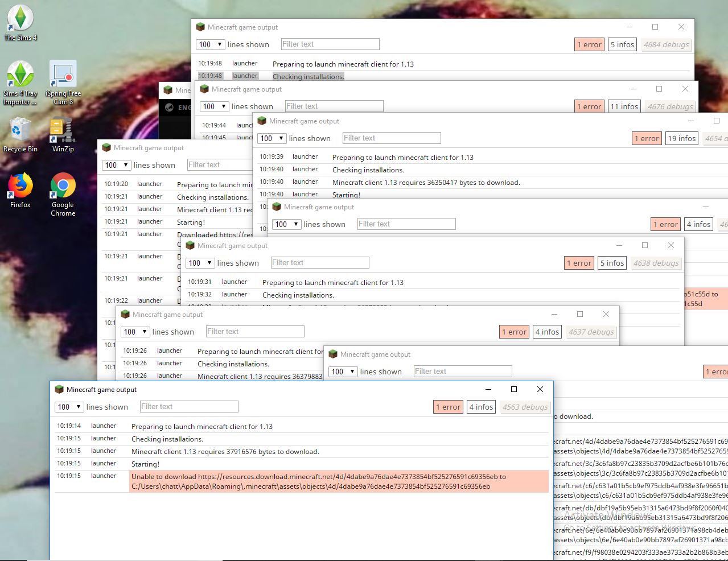Toggle 4 infos in the 4637-debugs window
This screenshot has width=728, height=561.
547,332
